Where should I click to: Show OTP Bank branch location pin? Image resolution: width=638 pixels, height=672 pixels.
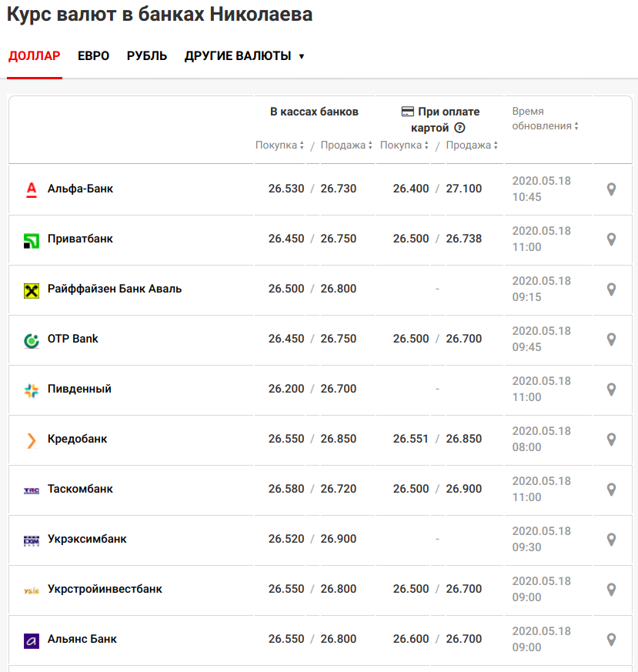click(x=611, y=339)
